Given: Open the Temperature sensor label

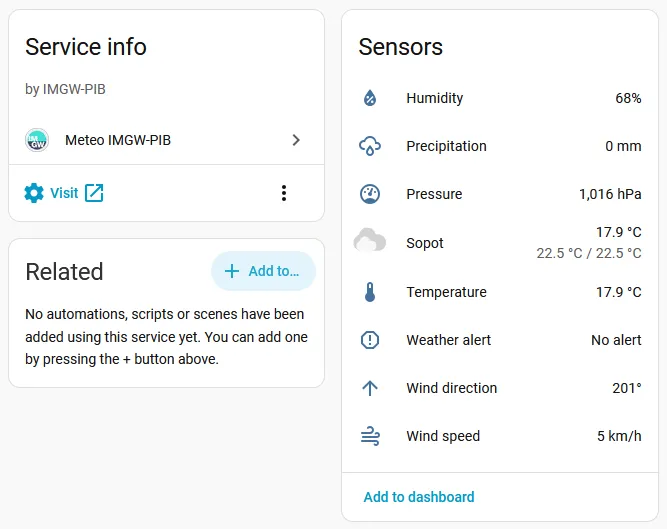Looking at the screenshot, I should click(446, 292).
